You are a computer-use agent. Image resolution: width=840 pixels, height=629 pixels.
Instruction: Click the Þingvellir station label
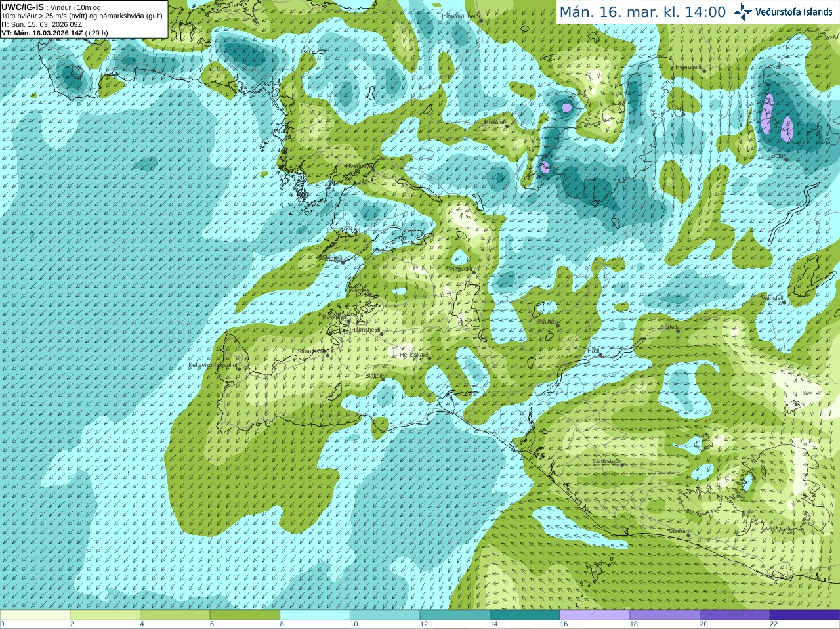point(461,268)
